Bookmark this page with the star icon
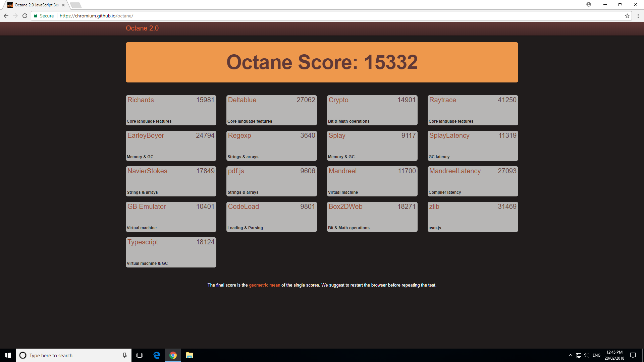Screen dimensions: 644x362 click(627, 16)
